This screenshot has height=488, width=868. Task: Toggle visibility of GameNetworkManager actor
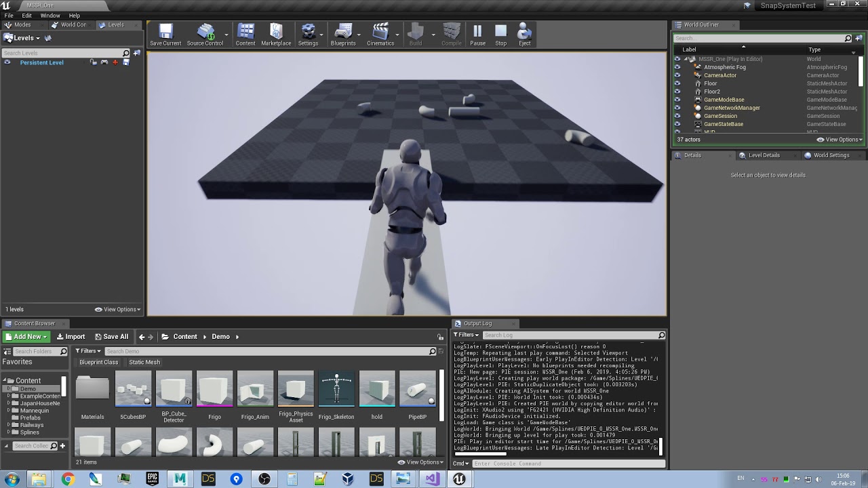pos(677,108)
